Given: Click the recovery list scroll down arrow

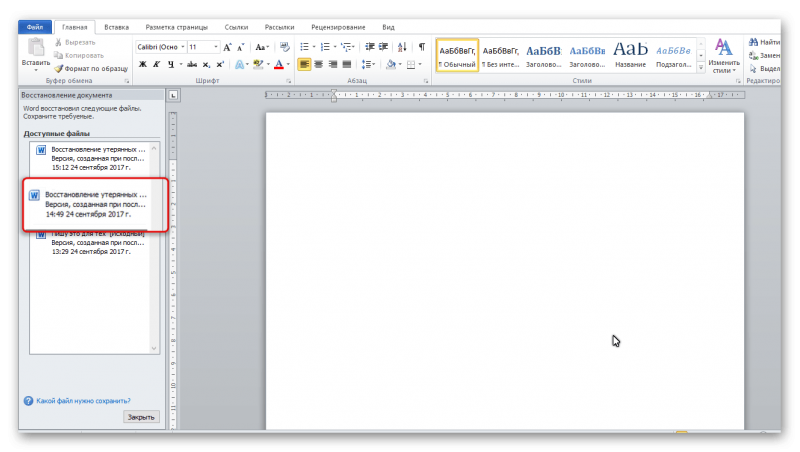Looking at the screenshot, I should (154, 348).
